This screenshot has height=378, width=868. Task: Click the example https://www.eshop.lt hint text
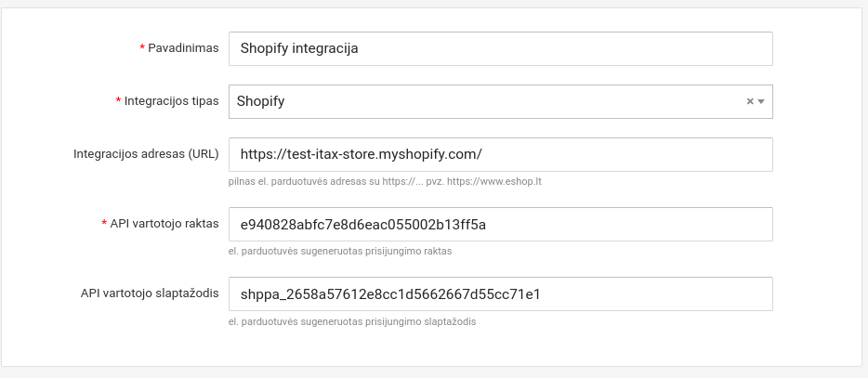click(493, 181)
